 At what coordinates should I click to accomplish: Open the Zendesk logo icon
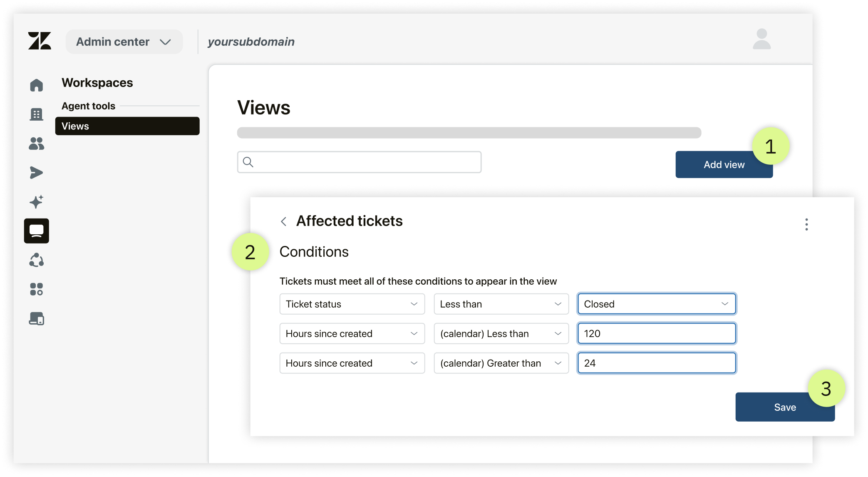coord(40,41)
